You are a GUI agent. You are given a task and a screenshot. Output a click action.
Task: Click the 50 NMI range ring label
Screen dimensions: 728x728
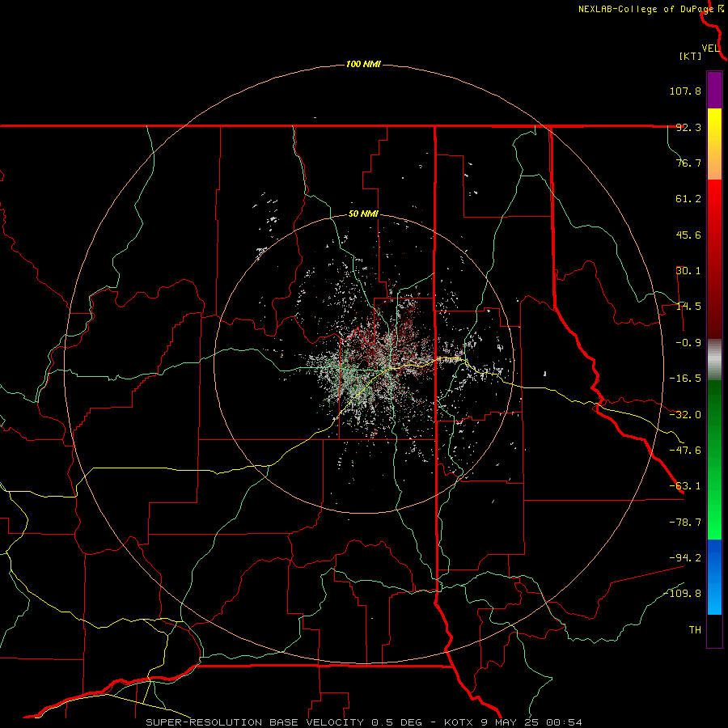363,214
